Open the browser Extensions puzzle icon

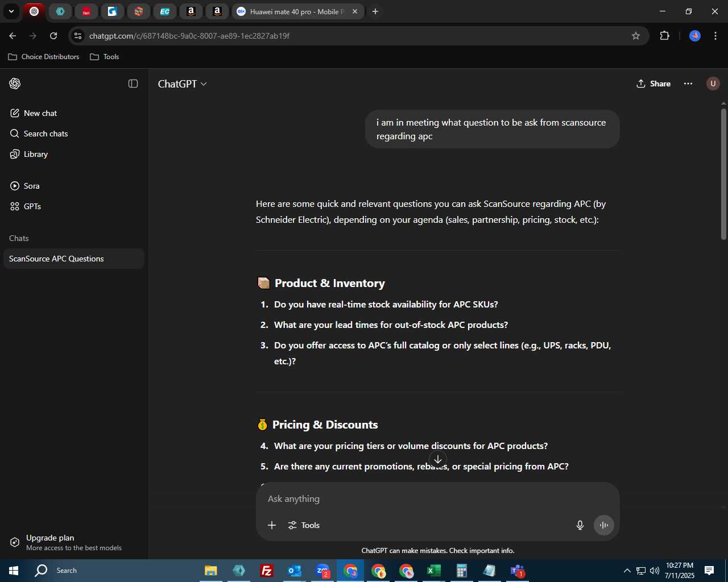point(664,36)
